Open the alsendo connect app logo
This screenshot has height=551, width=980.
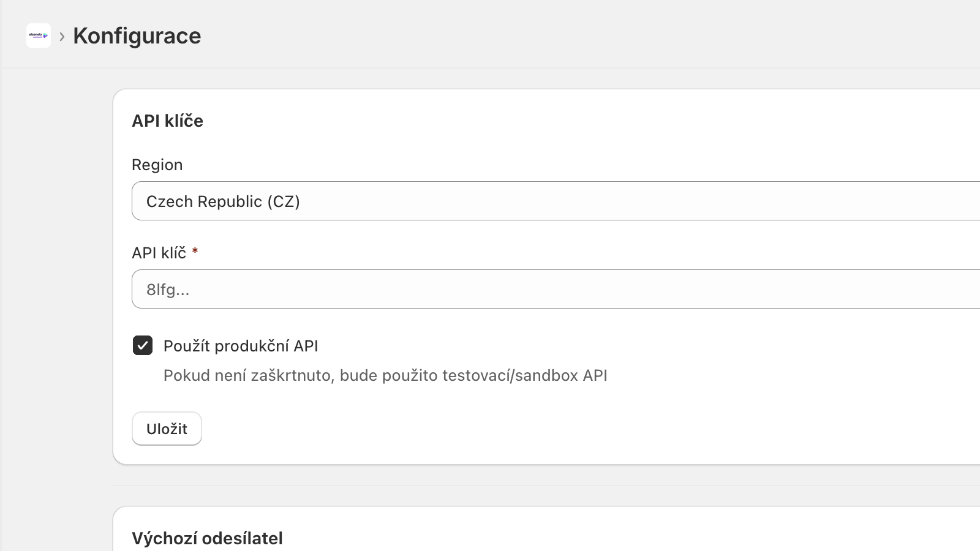pyautogui.click(x=39, y=36)
